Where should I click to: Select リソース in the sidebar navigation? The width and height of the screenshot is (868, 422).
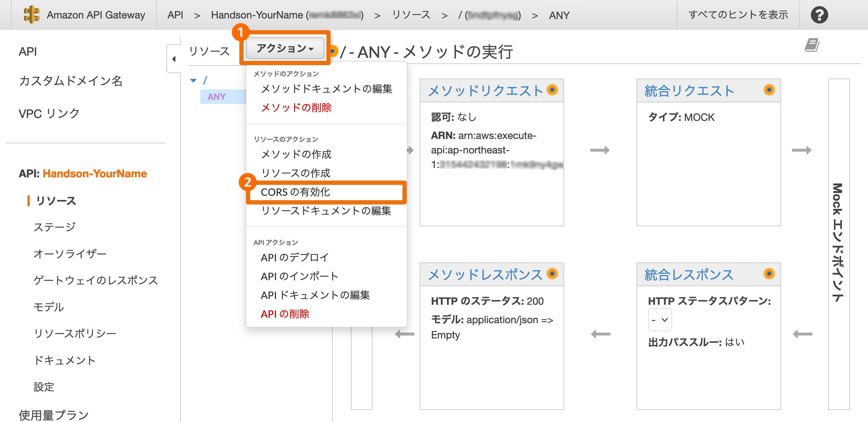click(56, 201)
